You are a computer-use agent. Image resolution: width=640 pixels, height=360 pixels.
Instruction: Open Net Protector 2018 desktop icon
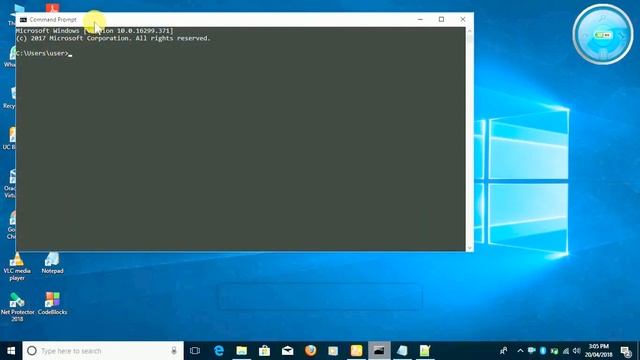(x=17, y=307)
